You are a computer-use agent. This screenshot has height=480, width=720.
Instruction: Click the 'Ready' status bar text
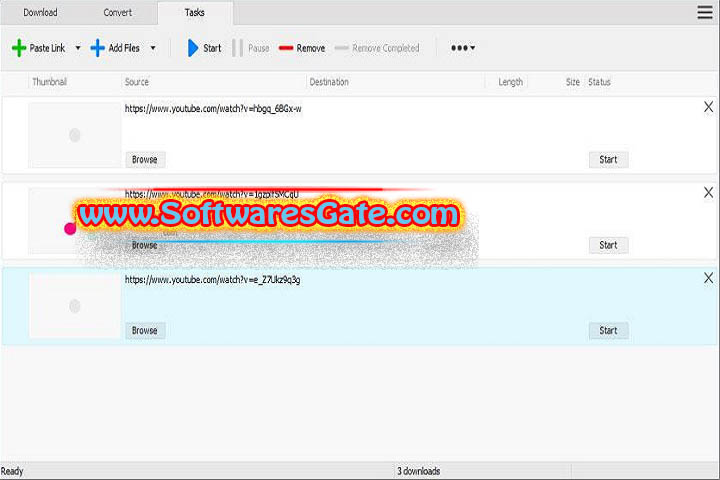pyautogui.click(x=12, y=471)
